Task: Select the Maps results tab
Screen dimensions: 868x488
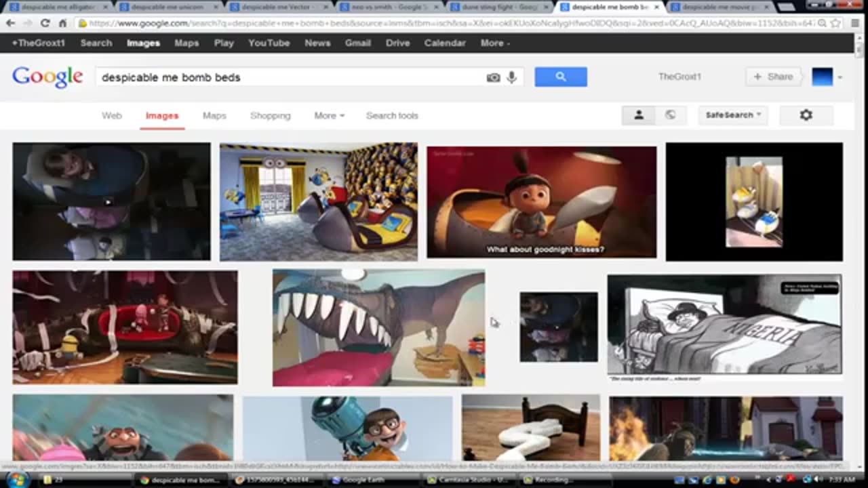Action: click(214, 116)
